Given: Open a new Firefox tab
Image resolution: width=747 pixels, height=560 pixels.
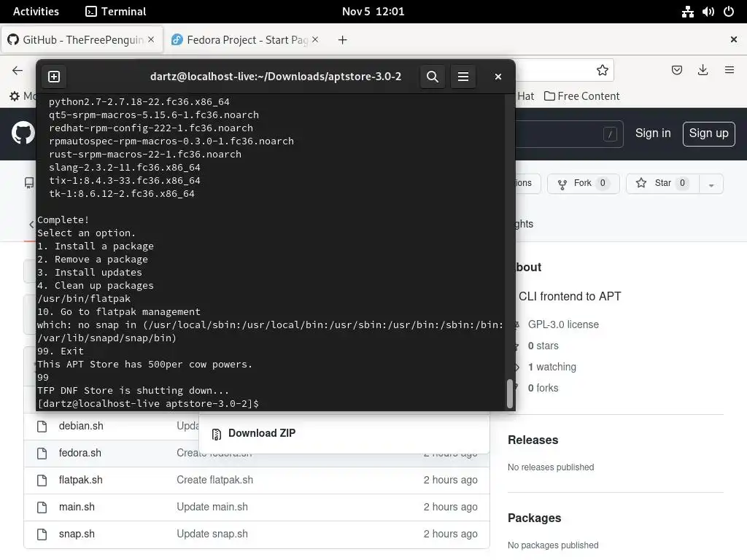Looking at the screenshot, I should 343,40.
